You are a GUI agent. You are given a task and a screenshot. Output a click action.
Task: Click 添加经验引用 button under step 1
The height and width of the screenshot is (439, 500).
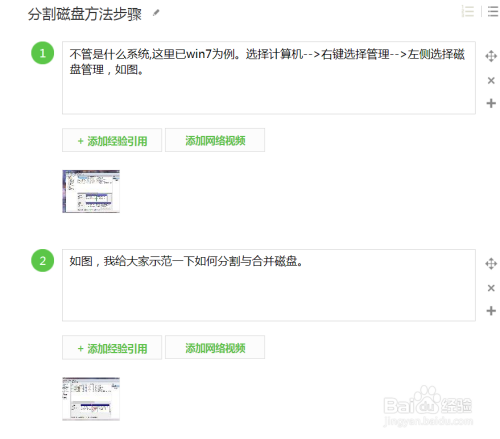[x=112, y=140]
